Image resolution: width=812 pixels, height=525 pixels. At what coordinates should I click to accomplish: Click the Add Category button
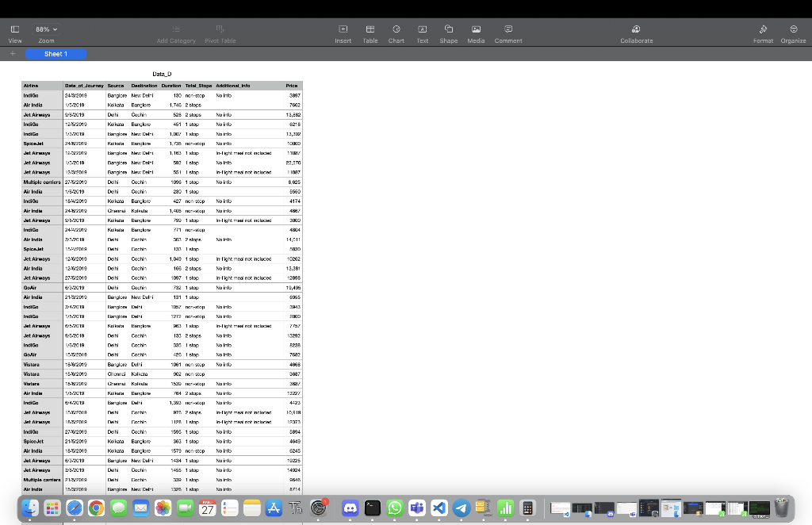point(175,32)
